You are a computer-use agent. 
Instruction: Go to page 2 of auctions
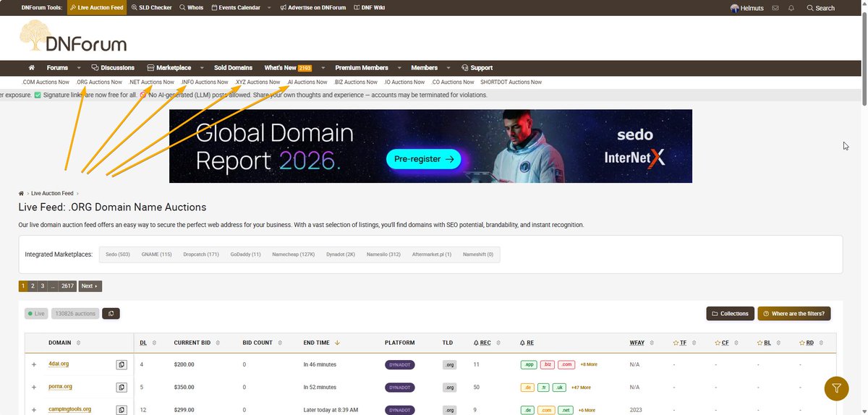33,286
